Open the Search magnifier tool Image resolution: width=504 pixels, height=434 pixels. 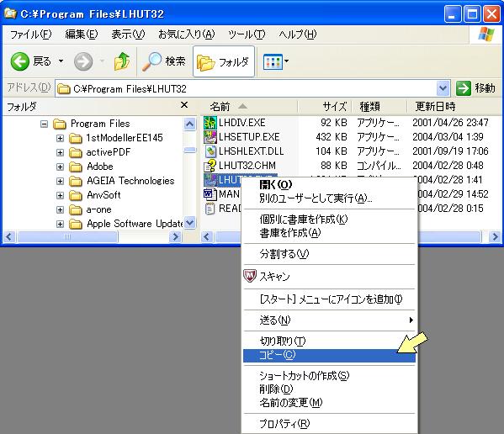tap(164, 61)
